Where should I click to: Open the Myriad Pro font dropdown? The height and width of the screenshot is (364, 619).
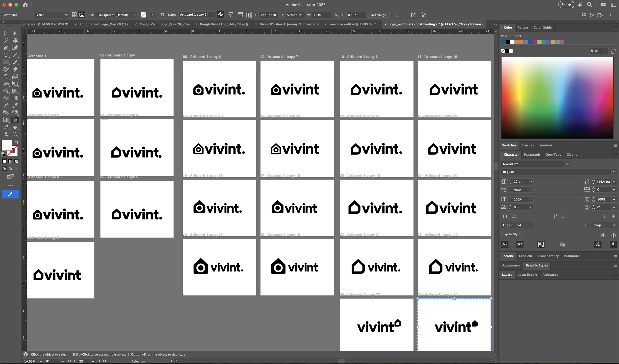click(567, 164)
